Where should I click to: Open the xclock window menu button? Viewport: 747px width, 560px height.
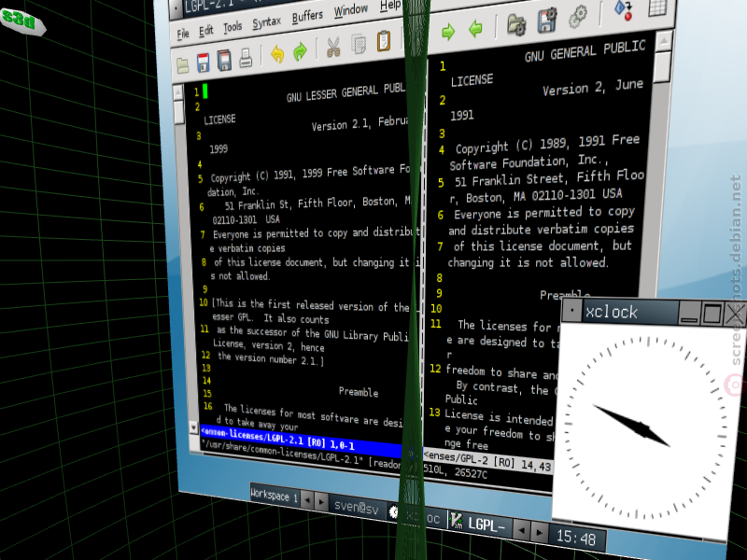(x=571, y=311)
